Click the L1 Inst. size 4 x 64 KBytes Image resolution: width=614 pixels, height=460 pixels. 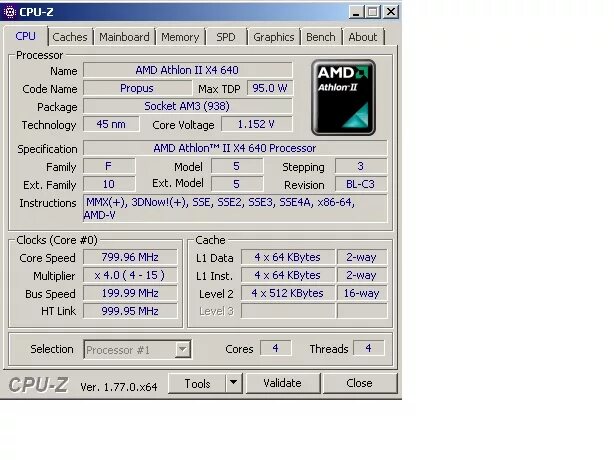point(288,275)
